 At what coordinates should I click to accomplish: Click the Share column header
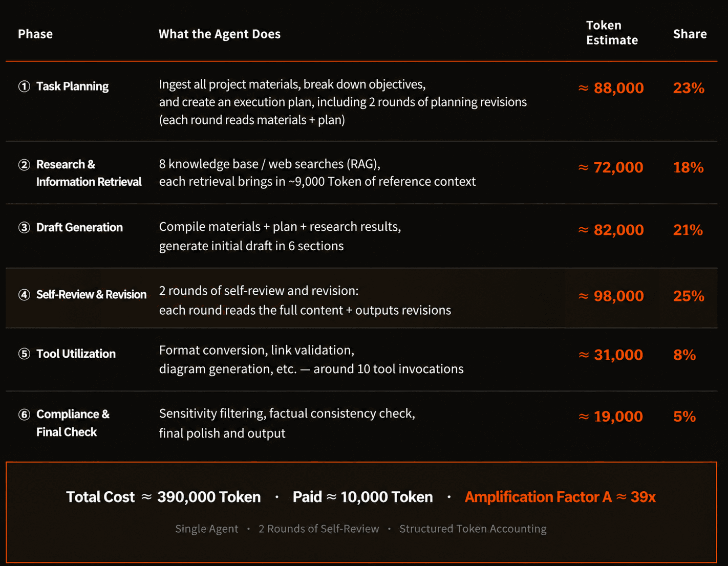[x=690, y=34]
